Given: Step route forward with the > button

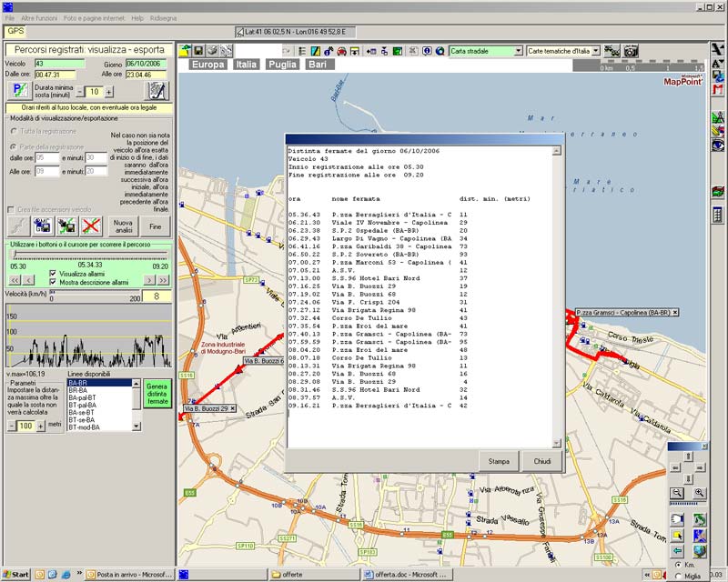Looking at the screenshot, I should (149, 280).
